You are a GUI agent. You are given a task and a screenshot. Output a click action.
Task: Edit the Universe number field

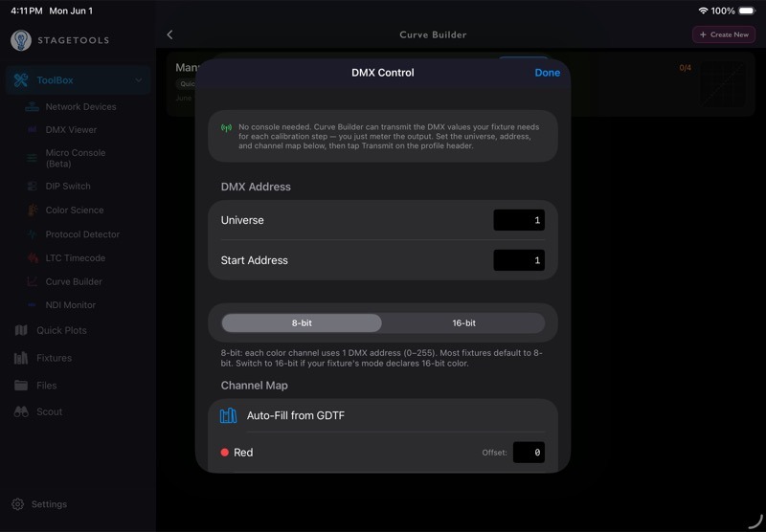519,220
